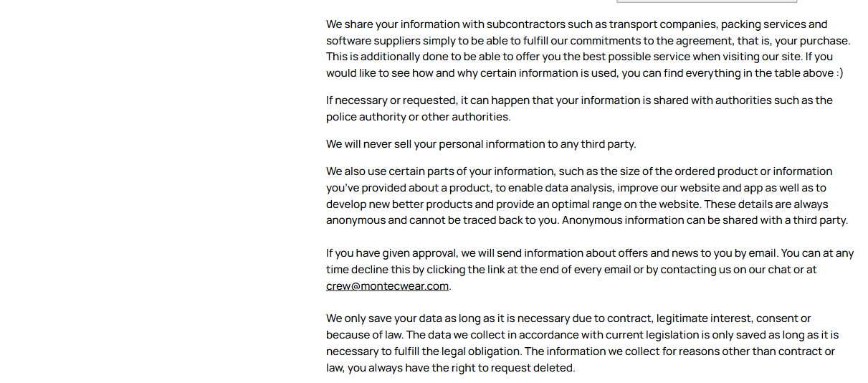Open the crew@montecwear.com email link
Screen dimensions: 868x383
point(387,286)
